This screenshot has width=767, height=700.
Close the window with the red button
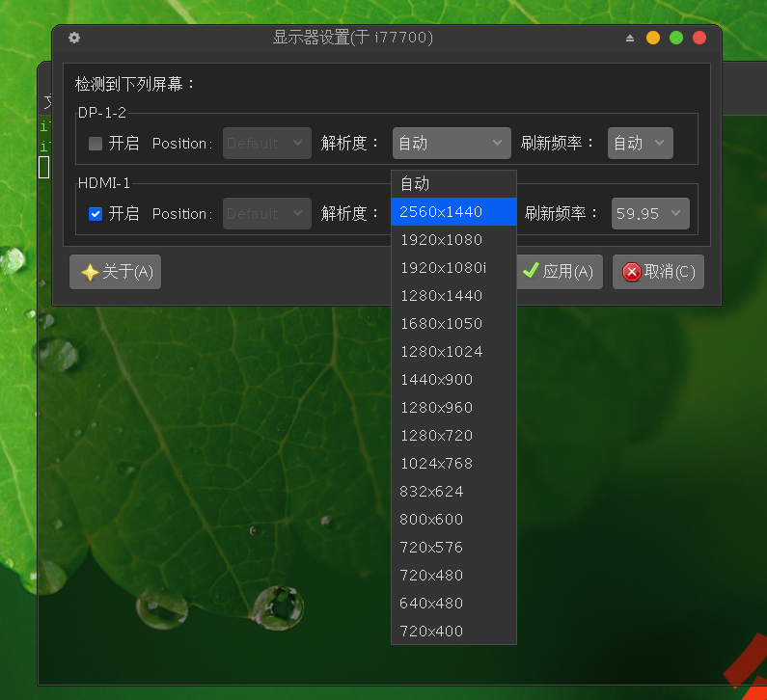pos(699,38)
